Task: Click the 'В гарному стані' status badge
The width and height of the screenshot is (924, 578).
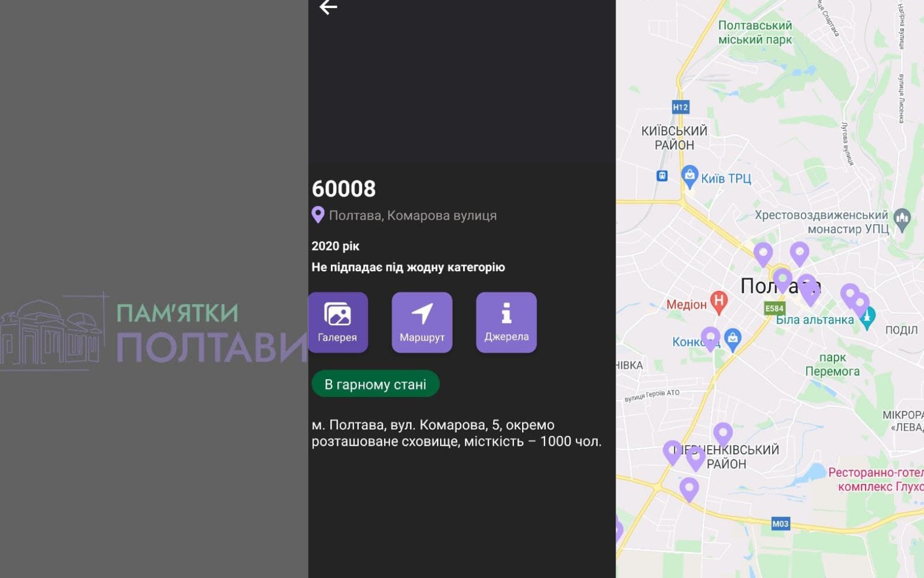Action: point(375,384)
